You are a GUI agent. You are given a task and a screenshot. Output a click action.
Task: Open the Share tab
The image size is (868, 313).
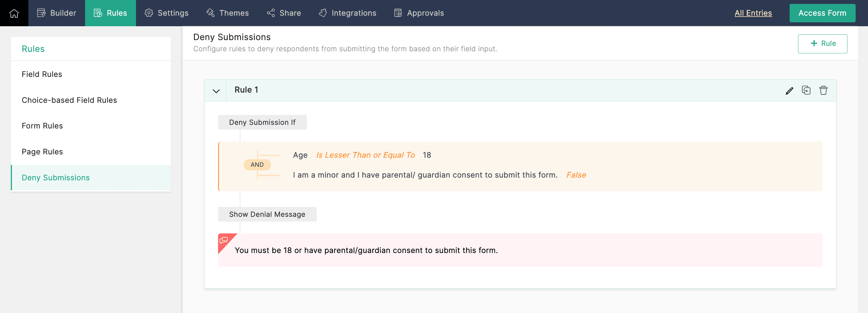pyautogui.click(x=284, y=13)
